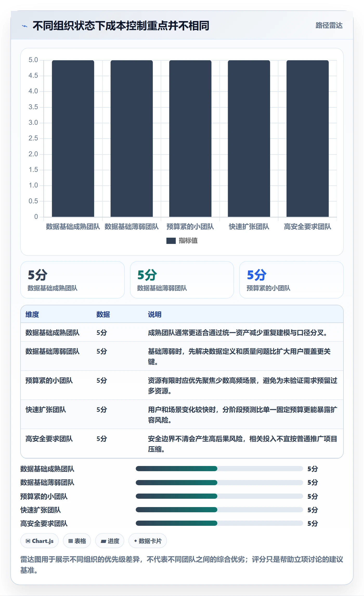
Task: Click description starting 用户和场景变化较快时
Action: coord(243,415)
